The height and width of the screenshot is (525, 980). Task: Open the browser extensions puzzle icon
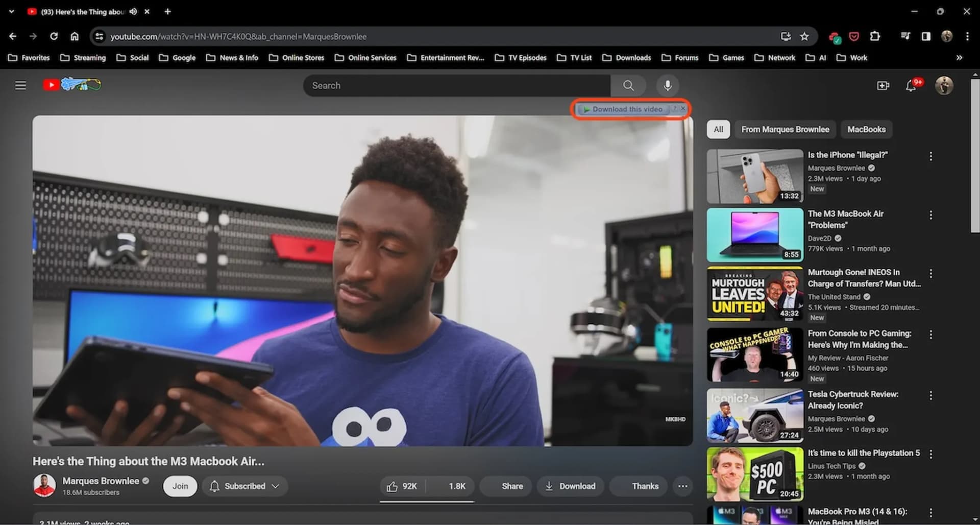point(875,36)
